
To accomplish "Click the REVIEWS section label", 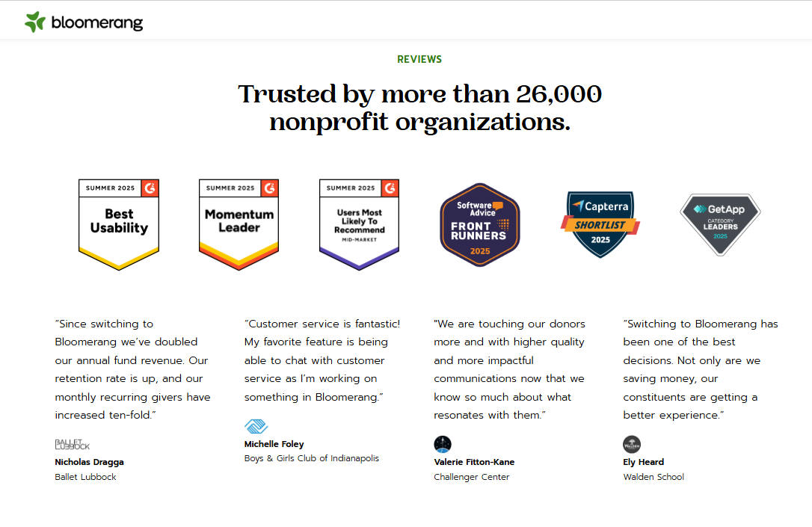I will [419, 59].
